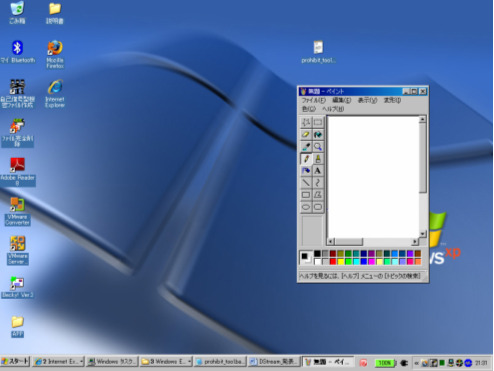
Task: Click the canvas vertical scrollbar down arrow
Action: (x=423, y=234)
